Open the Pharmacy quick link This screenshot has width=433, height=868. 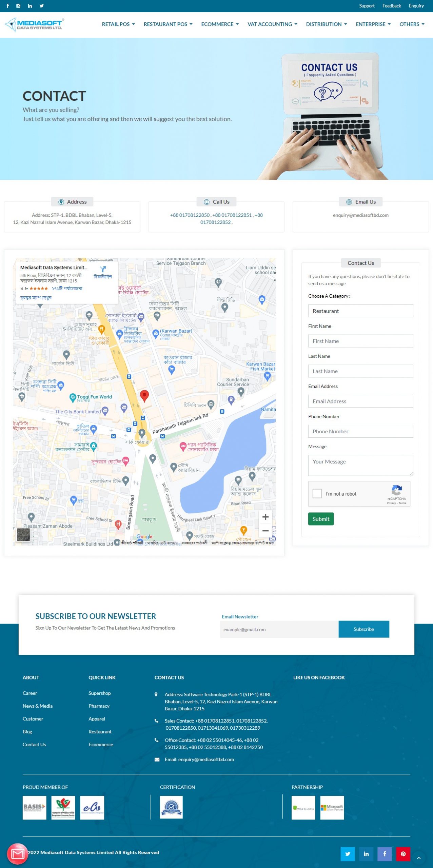coord(99,706)
